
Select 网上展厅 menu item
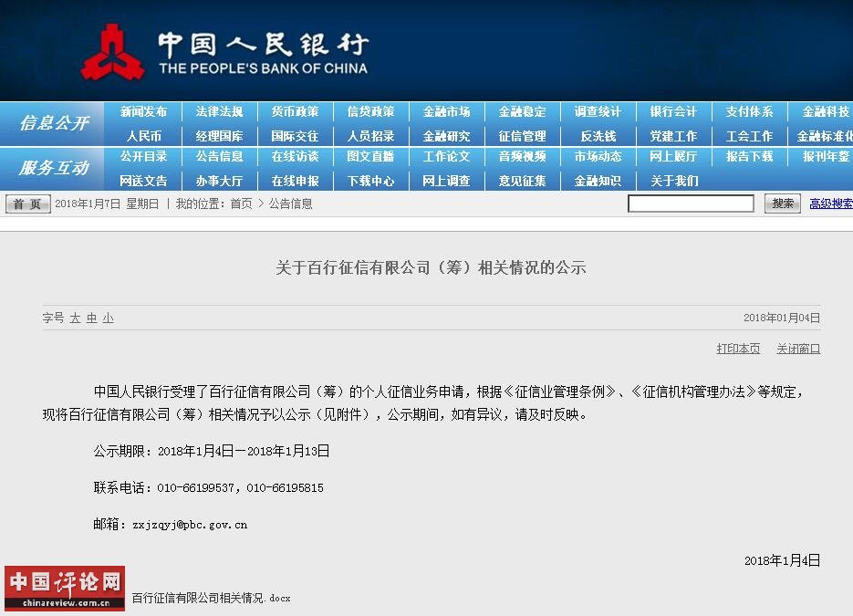click(673, 156)
